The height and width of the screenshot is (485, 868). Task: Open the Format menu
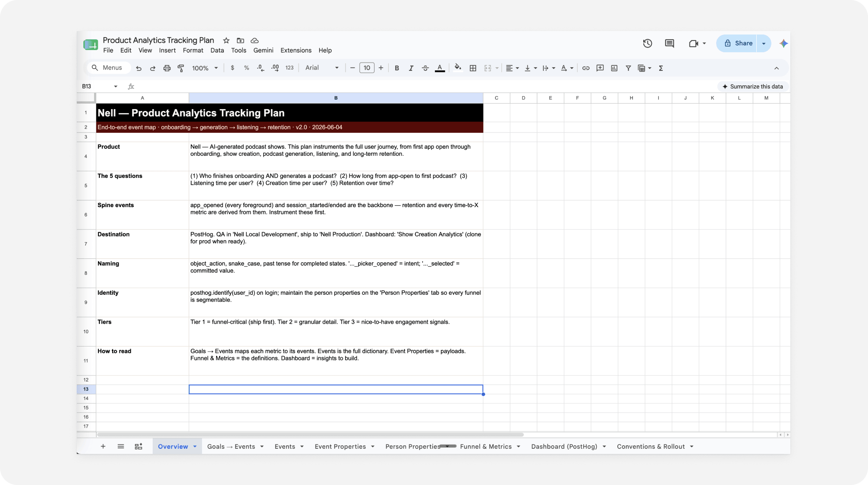[193, 50]
